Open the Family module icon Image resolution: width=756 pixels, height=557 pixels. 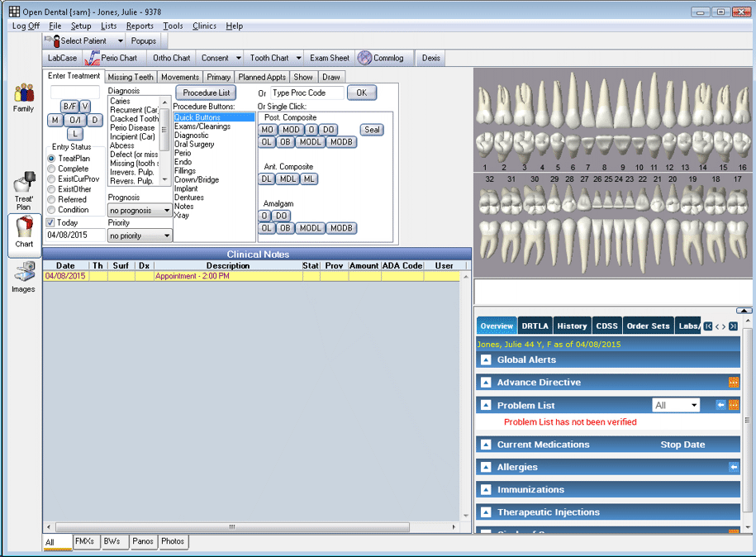[x=23, y=97]
